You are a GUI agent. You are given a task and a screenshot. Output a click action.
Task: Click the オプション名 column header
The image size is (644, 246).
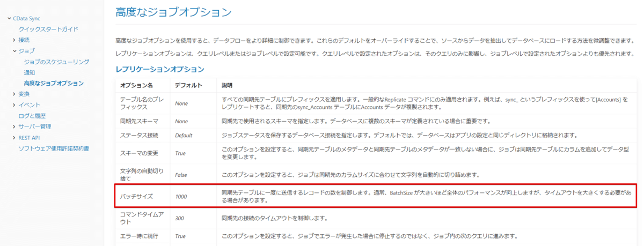pyautogui.click(x=137, y=86)
